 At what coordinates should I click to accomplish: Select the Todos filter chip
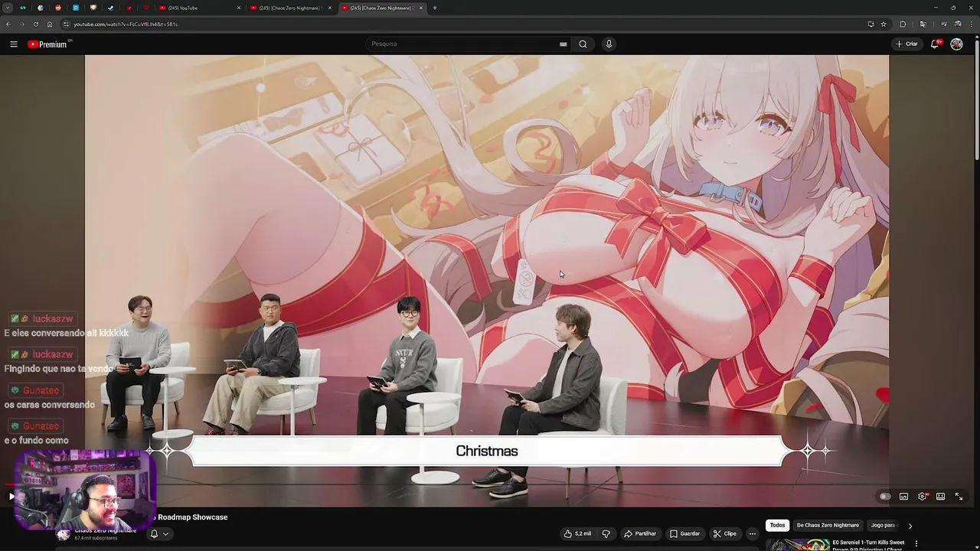[777, 525]
